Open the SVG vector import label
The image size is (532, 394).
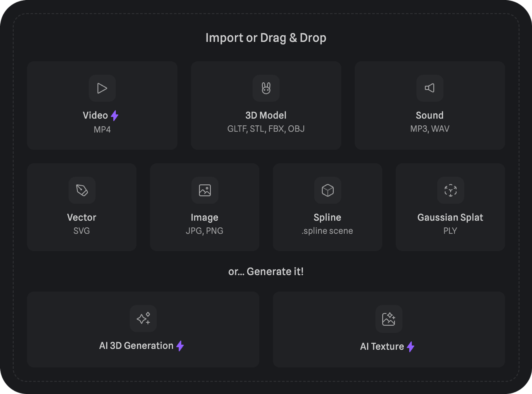click(x=82, y=231)
